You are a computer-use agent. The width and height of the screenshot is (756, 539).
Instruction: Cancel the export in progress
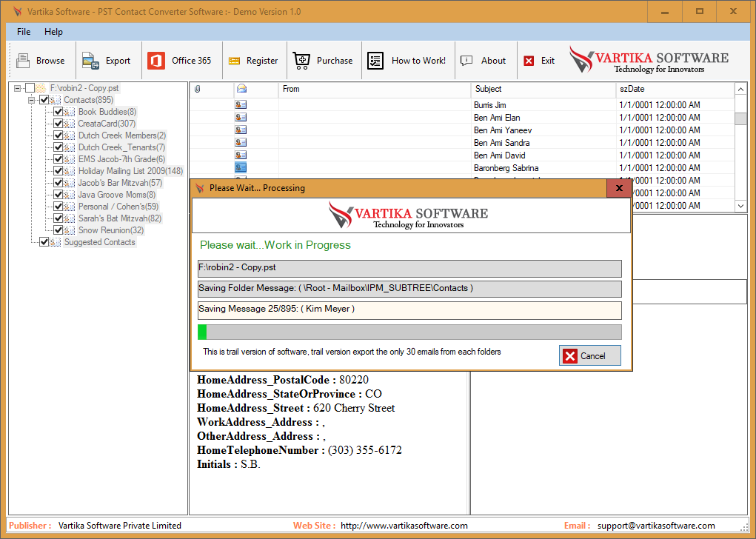click(x=589, y=356)
